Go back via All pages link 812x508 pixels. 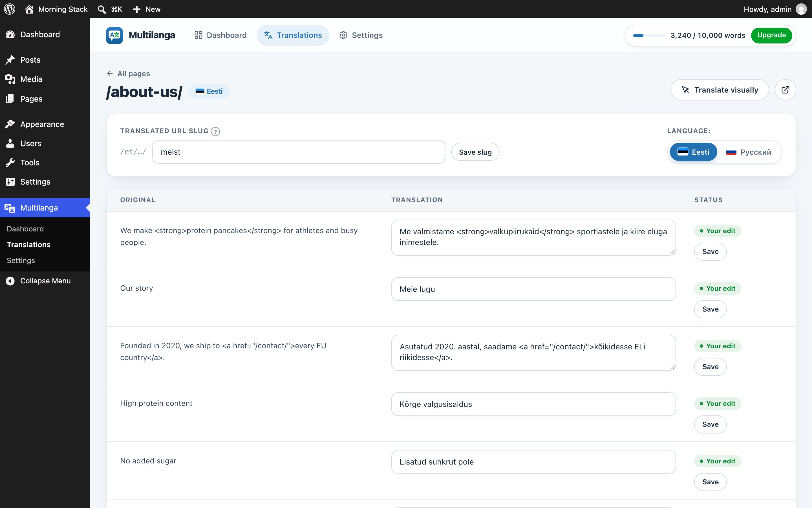(129, 74)
